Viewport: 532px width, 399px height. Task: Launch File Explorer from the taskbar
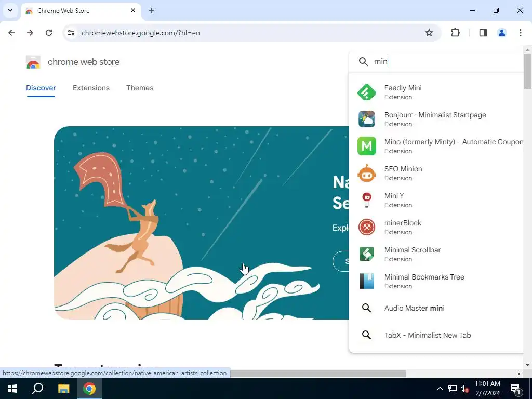click(63, 389)
